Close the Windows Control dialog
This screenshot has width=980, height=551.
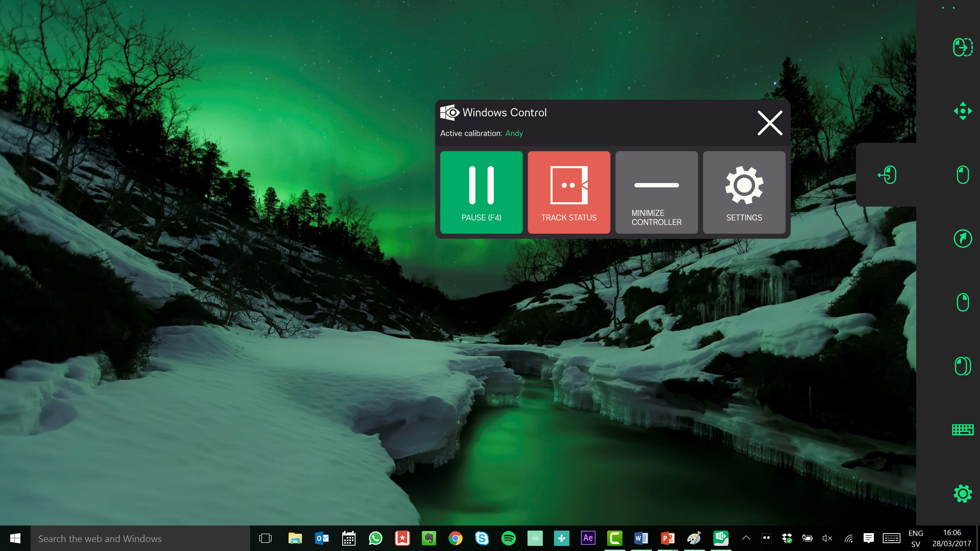click(770, 123)
